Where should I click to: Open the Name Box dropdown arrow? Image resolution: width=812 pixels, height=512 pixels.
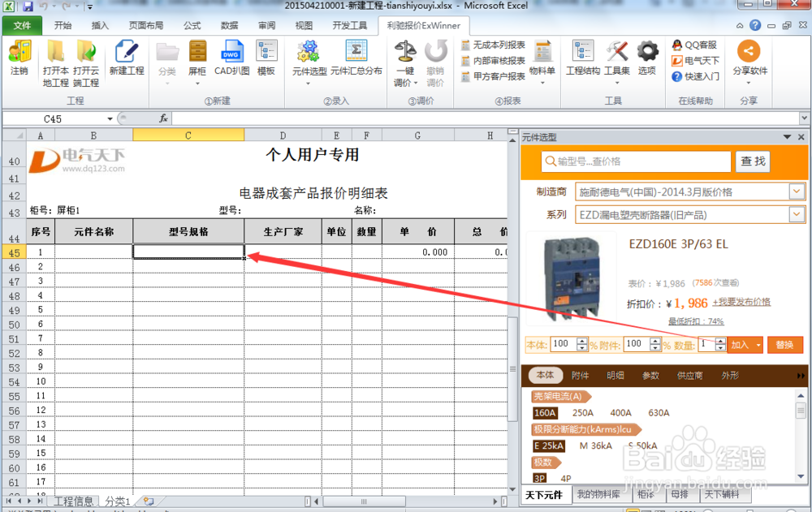110,119
